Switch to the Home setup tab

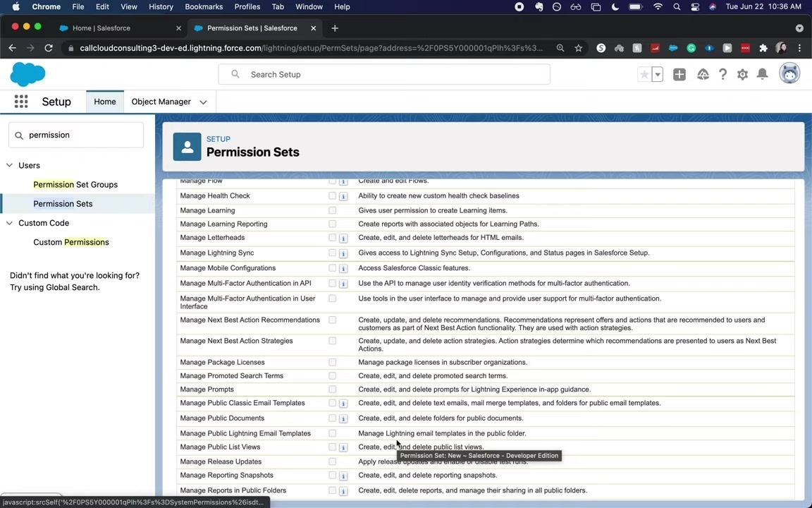105,102
